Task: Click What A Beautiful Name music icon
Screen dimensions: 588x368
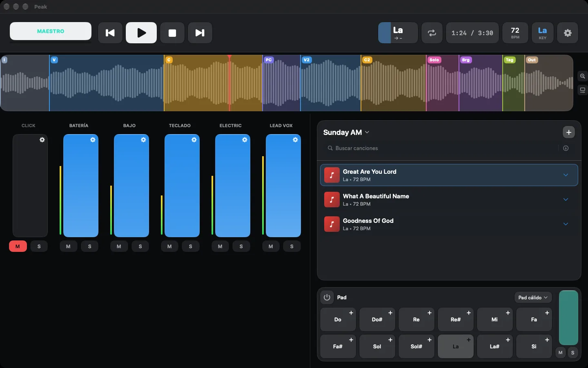Action: (332, 200)
